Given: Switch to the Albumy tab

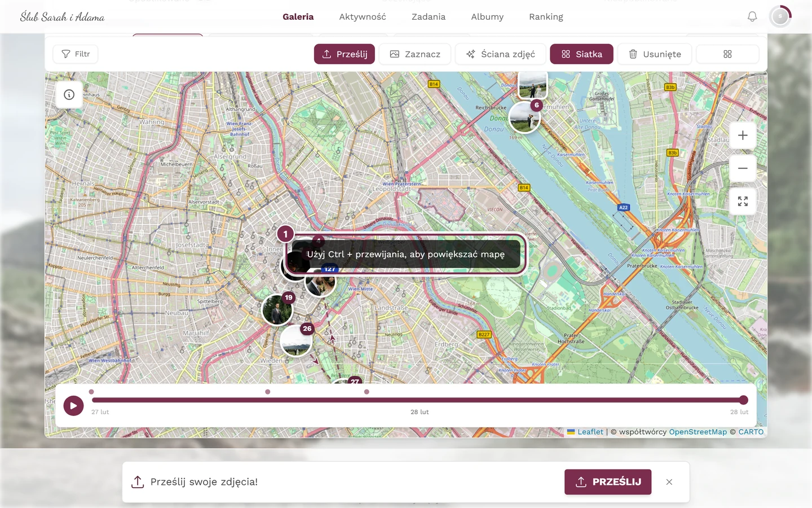Looking at the screenshot, I should [487, 17].
